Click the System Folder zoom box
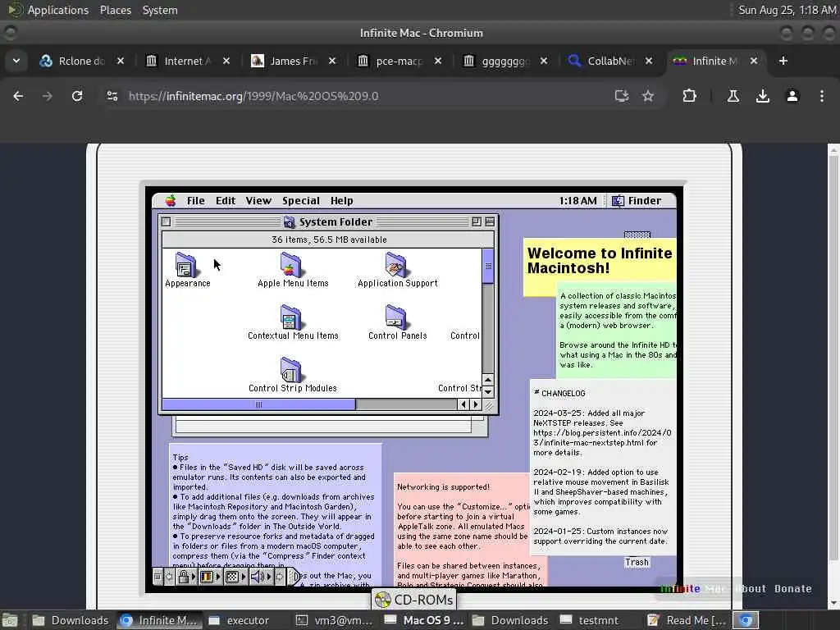840x630 pixels. [x=477, y=221]
